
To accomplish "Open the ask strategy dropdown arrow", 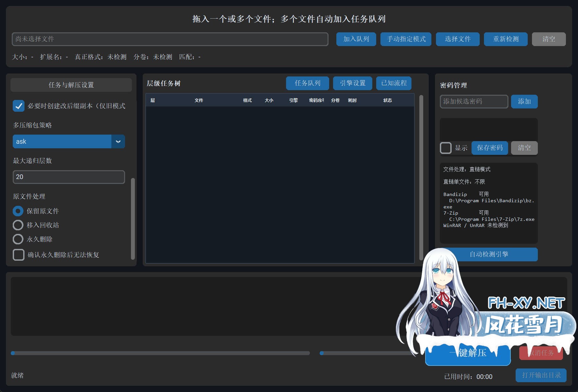I will [x=118, y=141].
